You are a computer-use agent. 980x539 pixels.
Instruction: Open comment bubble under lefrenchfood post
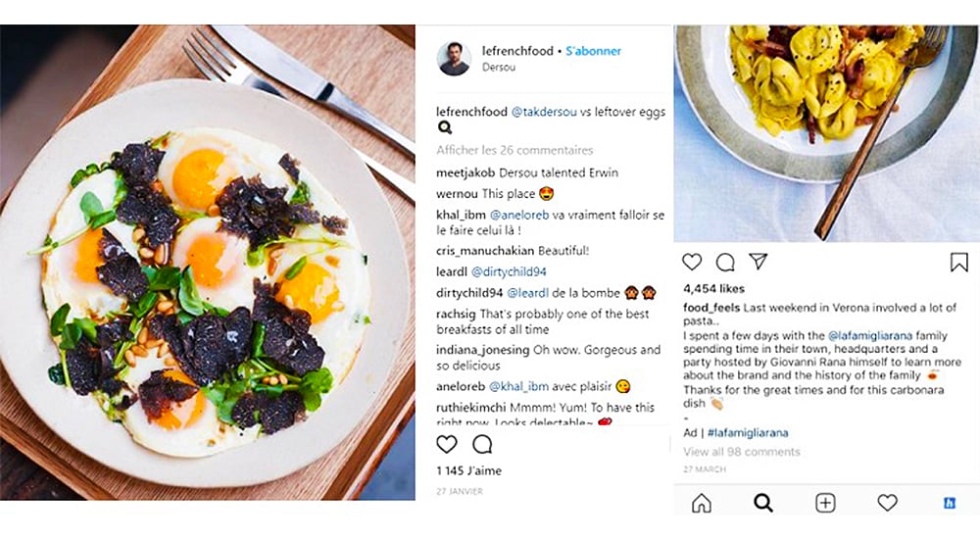tap(482, 444)
